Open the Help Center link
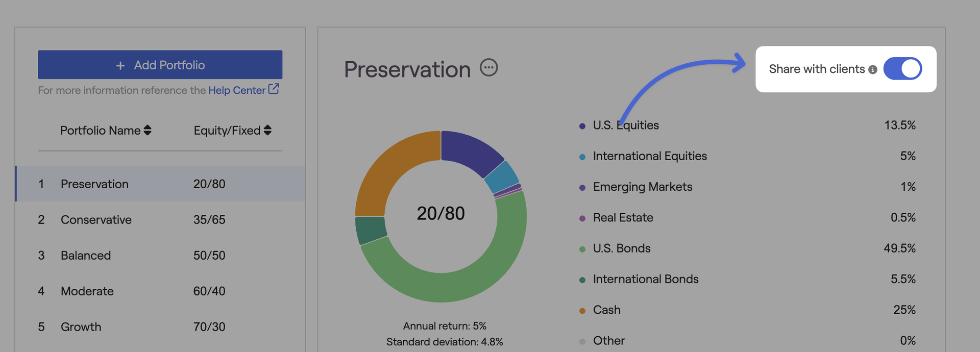 [237, 90]
